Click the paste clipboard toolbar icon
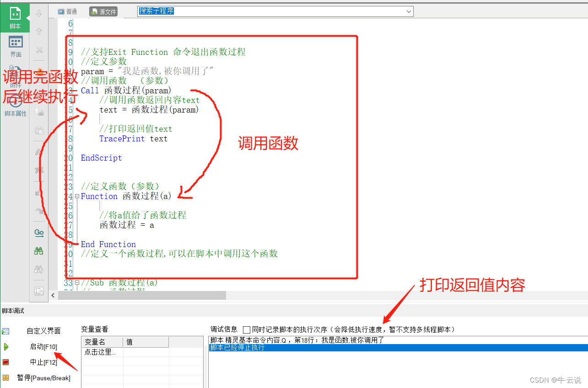 pyautogui.click(x=39, y=130)
